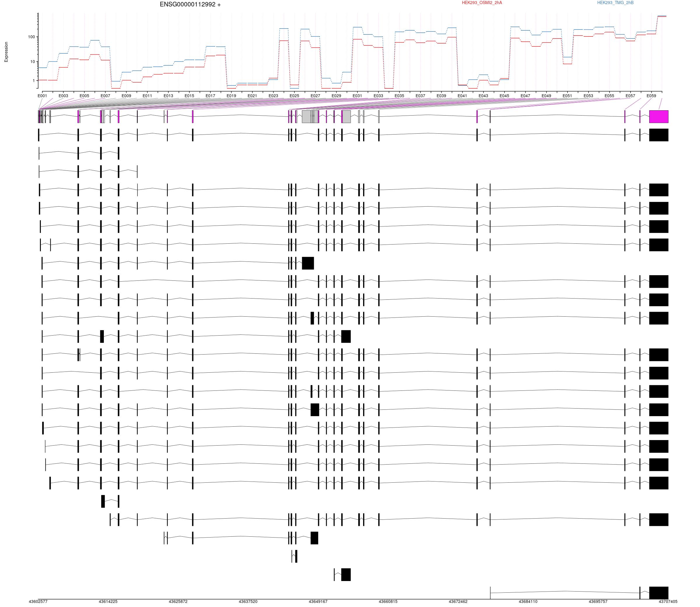Viewport: 700px width, 607px height.
Task: Click genomic coordinate 43614225
Action: (108, 601)
